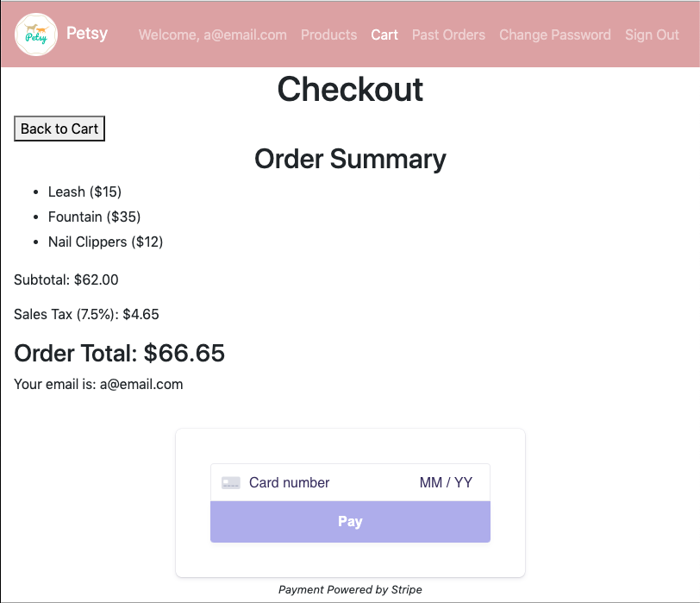Click the Subtotal: $62.00 line

click(66, 280)
